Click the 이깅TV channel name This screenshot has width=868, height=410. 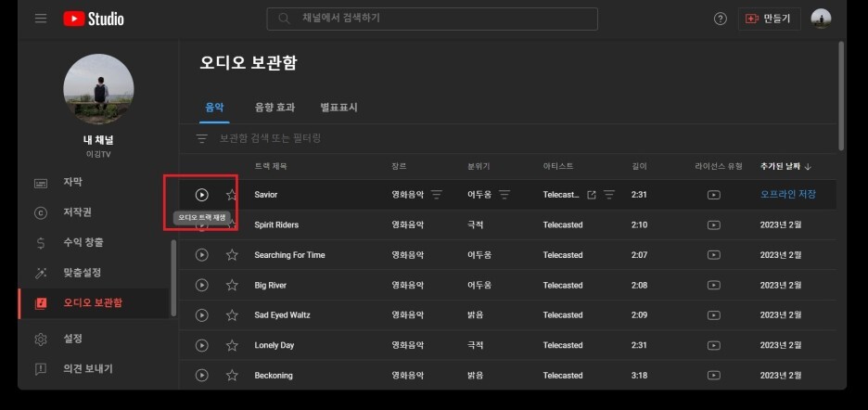coord(98,155)
